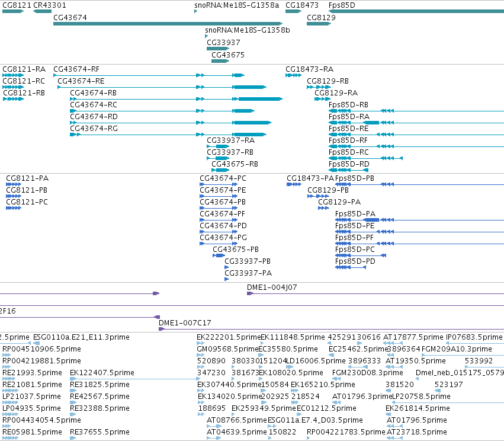
Task: Click transcript Fps85D-RB
Action: [348, 105]
